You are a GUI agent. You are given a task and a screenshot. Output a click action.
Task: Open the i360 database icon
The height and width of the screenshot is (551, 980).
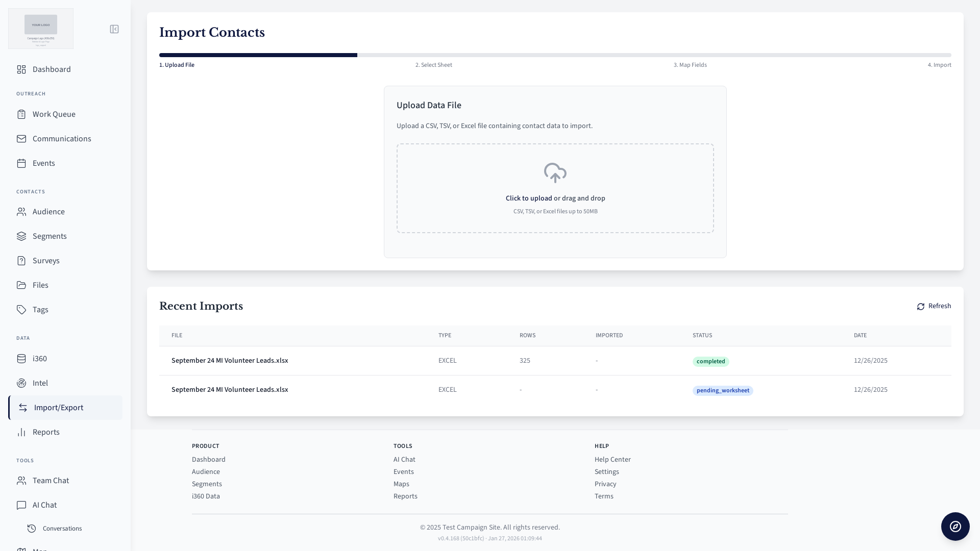click(x=21, y=359)
